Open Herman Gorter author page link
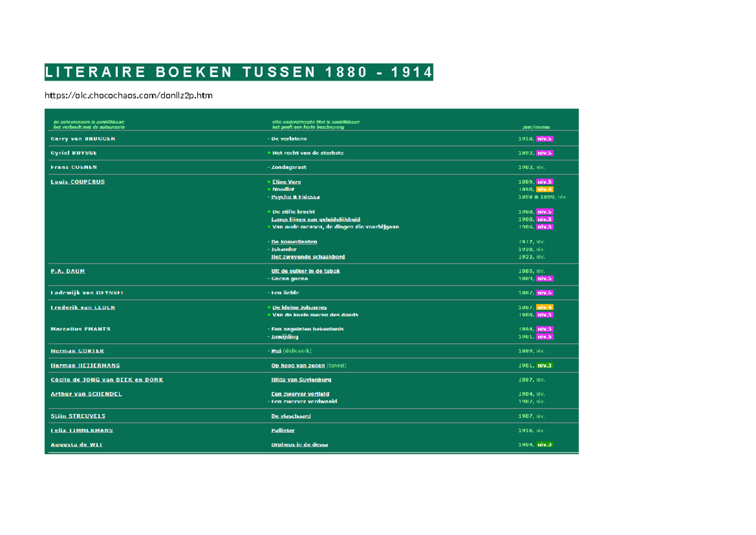 (x=77, y=351)
